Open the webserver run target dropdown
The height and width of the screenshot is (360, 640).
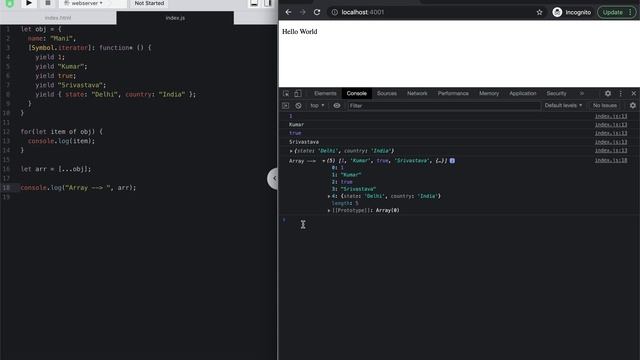(84, 3)
